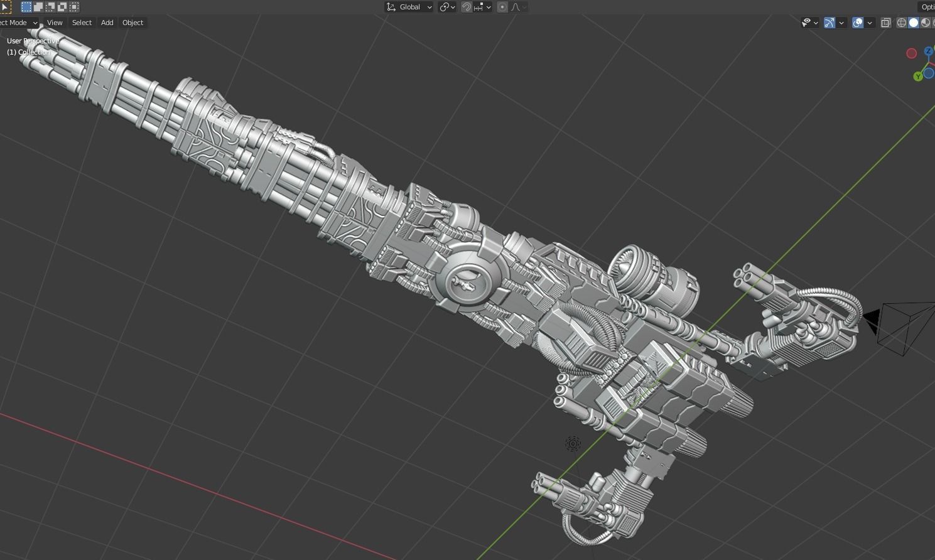Open the Add menu
The image size is (935, 560).
[x=107, y=23]
